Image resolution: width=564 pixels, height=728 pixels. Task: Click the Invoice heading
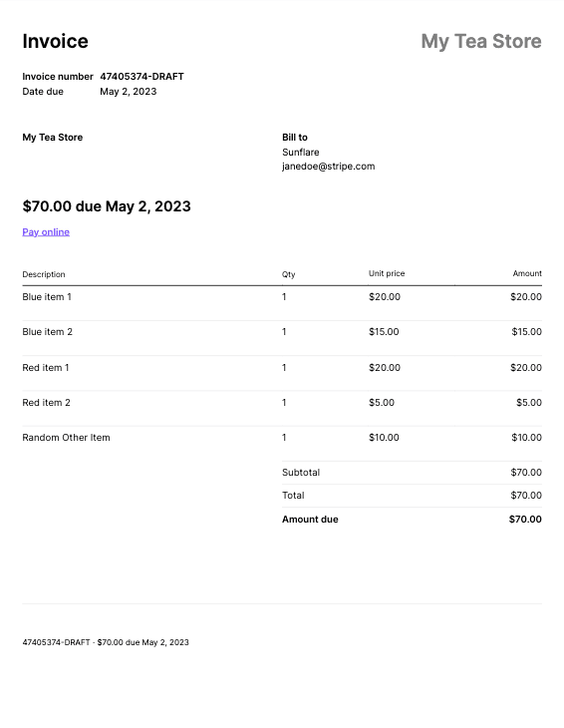pyautogui.click(x=55, y=41)
